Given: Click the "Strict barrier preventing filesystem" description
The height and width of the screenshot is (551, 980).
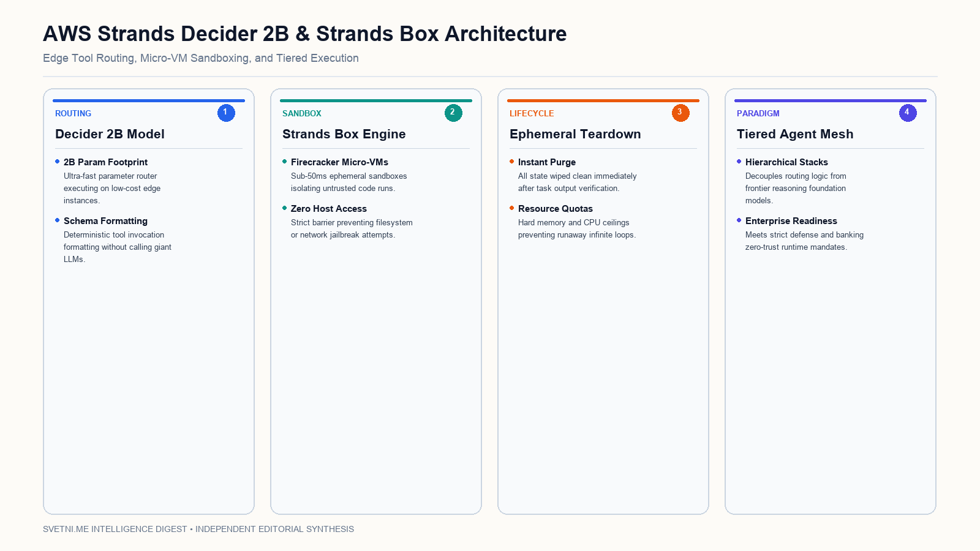Looking at the screenshot, I should [352, 229].
